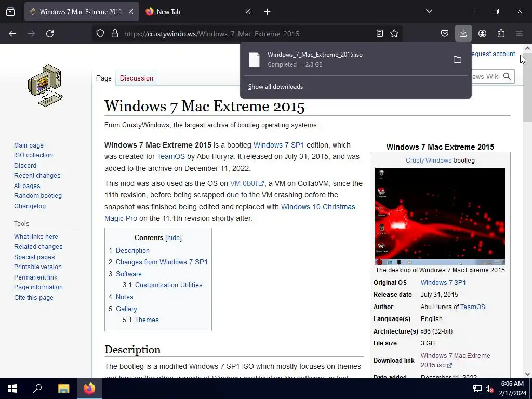Open TeamOS link in intro paragraph
This screenshot has width=532, height=399.
(x=170, y=156)
